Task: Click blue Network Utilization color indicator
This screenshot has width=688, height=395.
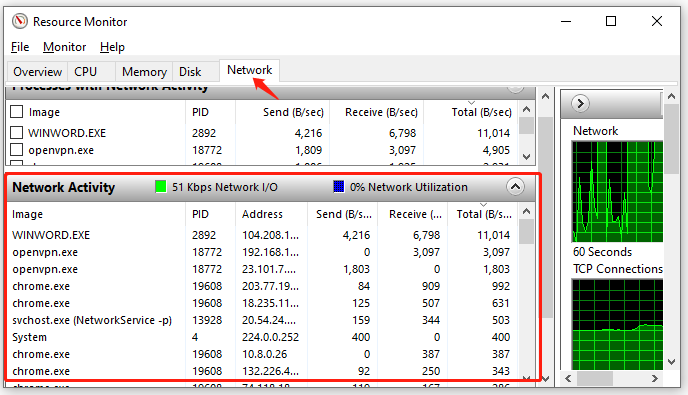Action: click(x=339, y=187)
